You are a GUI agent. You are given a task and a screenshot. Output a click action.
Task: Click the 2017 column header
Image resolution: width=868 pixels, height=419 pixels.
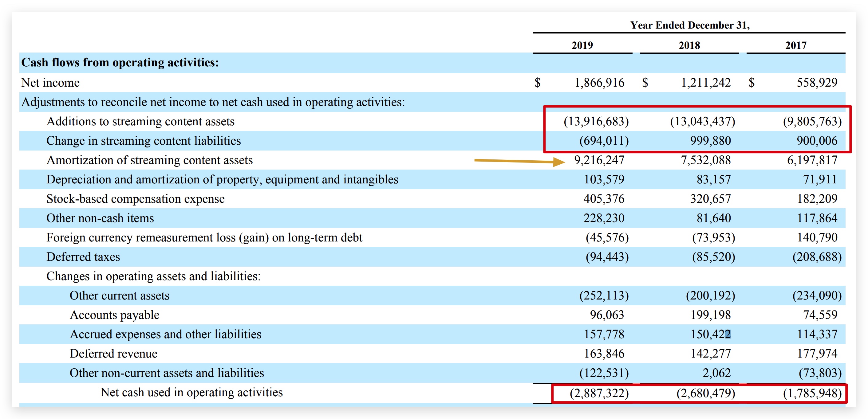795,45
